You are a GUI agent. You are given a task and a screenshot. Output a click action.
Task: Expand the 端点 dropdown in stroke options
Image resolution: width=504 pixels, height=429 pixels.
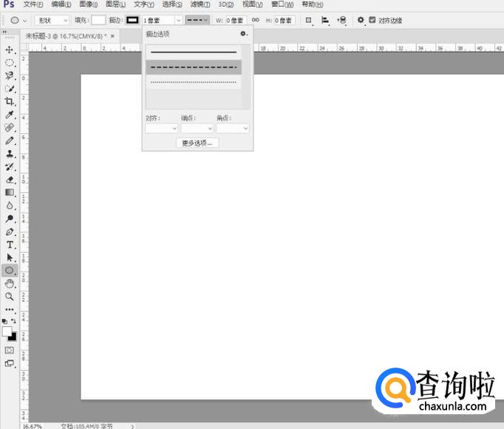197,128
